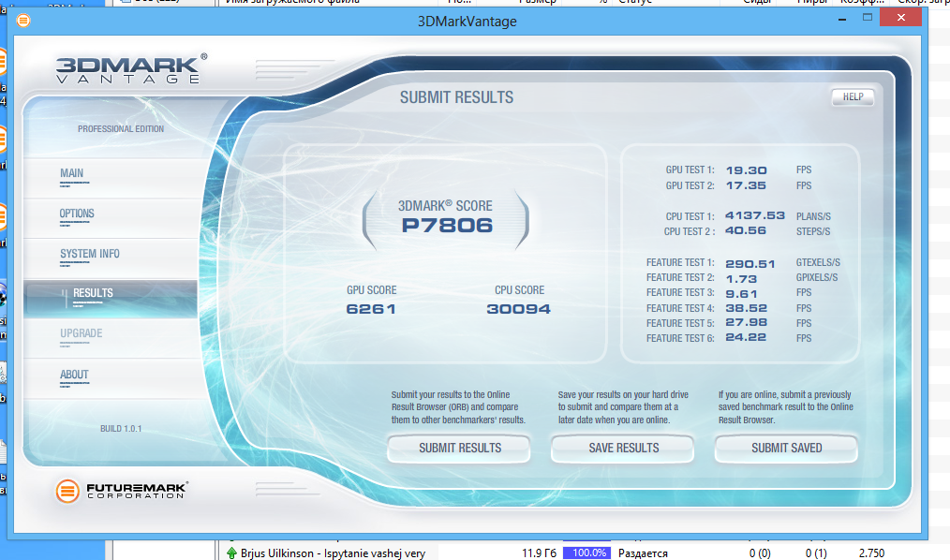Click the 3DMarkVantage title bar app icon
Image resolution: width=950 pixels, height=560 pixels.
(23, 21)
